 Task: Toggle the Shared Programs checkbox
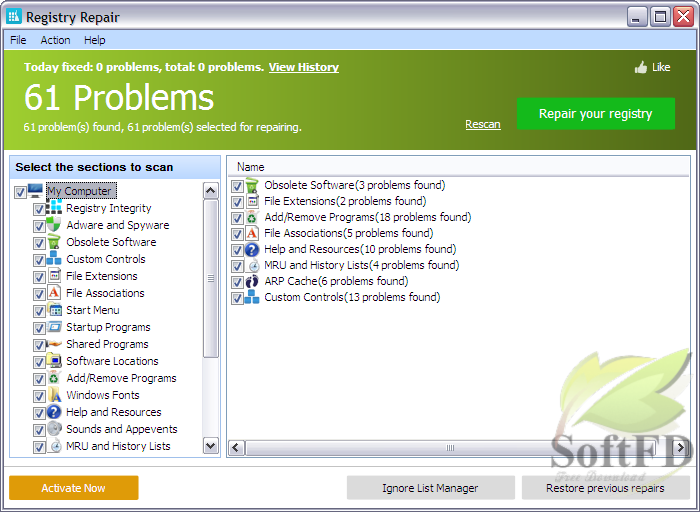coord(39,345)
